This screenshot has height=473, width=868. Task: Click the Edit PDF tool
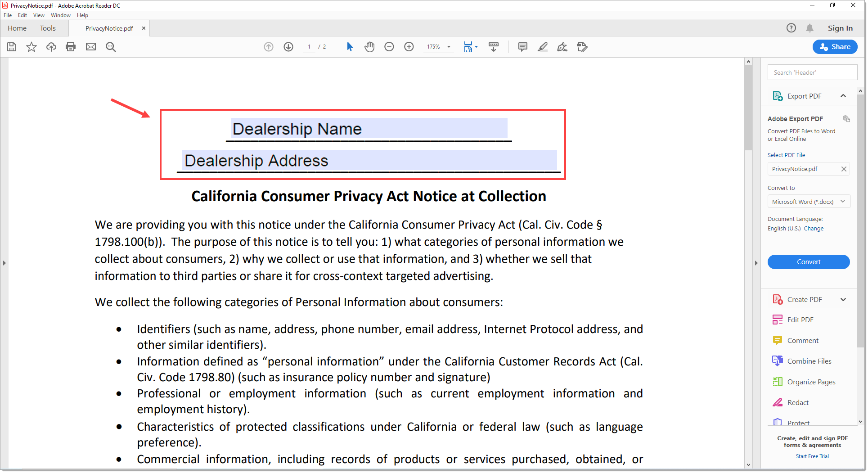pyautogui.click(x=800, y=320)
